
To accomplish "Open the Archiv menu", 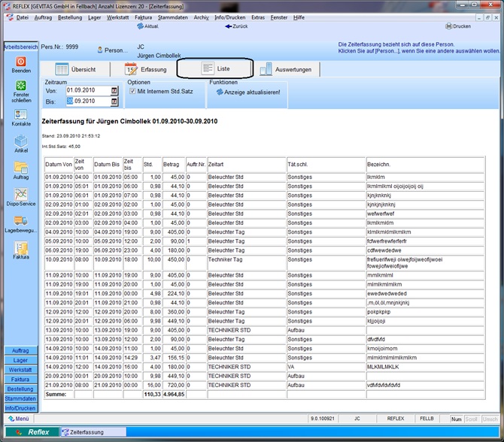I will tap(201, 17).
